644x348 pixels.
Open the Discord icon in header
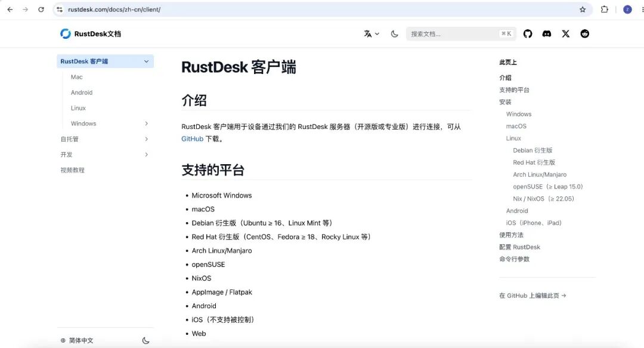tap(547, 34)
